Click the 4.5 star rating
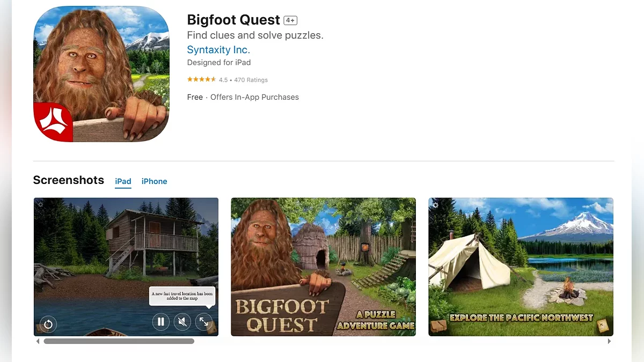 pyautogui.click(x=201, y=79)
